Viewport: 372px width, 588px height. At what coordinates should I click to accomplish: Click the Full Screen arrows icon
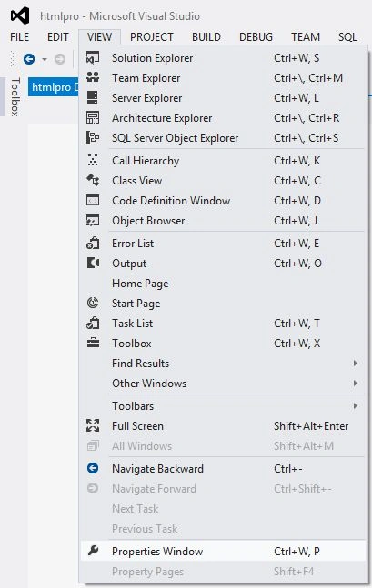pos(93,425)
